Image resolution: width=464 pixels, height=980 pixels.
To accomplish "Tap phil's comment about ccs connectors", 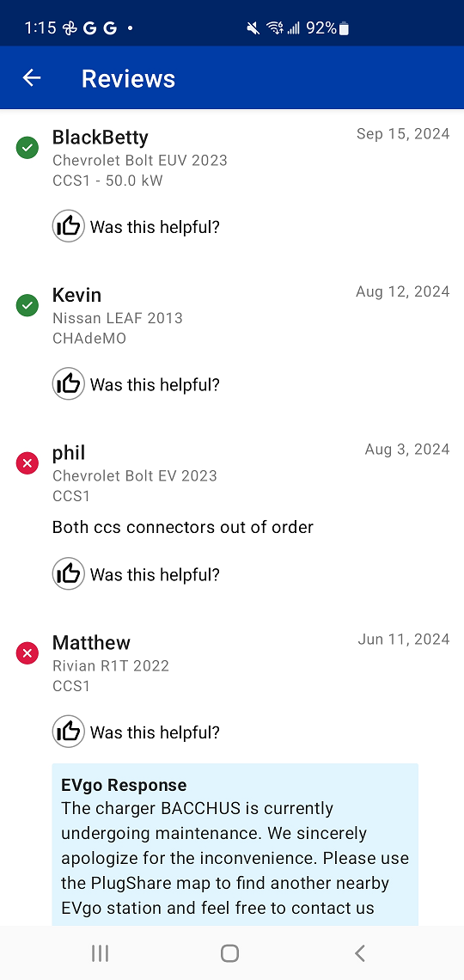I will 183,527.
